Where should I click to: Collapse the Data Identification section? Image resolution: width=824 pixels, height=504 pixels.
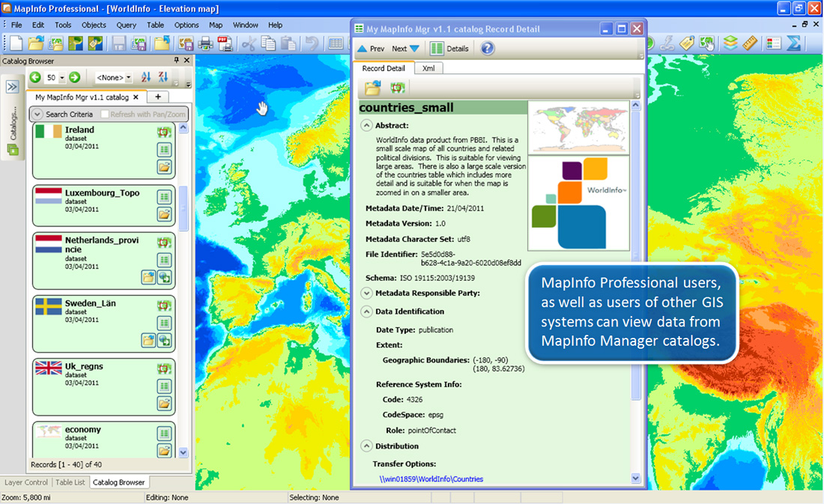pyautogui.click(x=366, y=311)
